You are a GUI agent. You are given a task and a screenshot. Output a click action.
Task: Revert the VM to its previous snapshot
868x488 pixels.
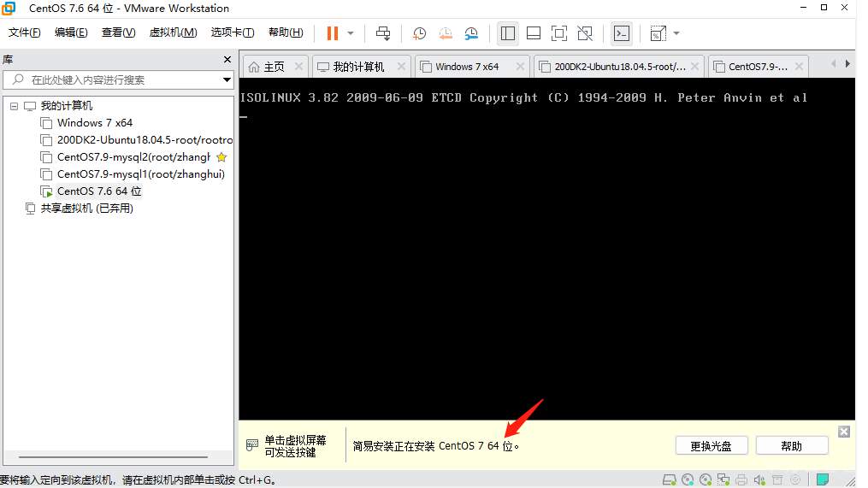[x=445, y=33]
